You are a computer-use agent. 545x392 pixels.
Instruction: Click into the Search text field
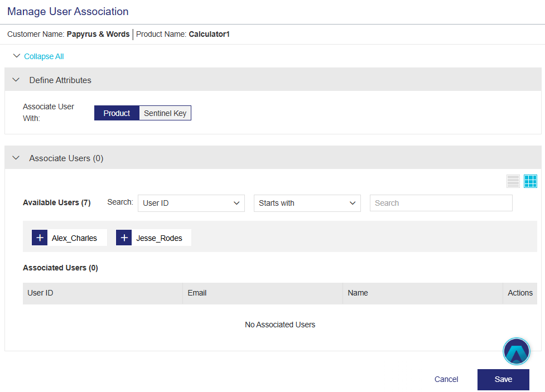(441, 203)
